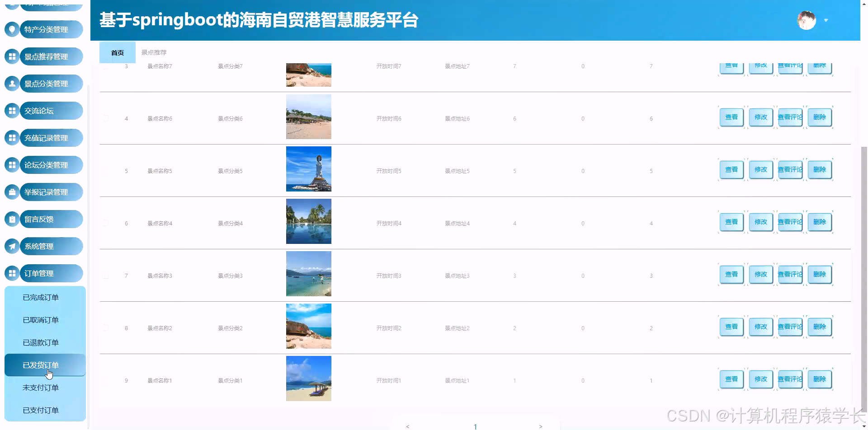Viewport: 868px width, 430px height.
Task: Select row checkbox for 景点名称1
Action: [105, 380]
